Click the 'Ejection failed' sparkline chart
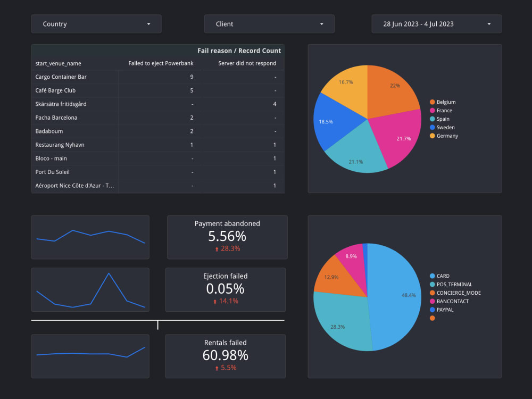The width and height of the screenshot is (532, 399). coord(90,289)
